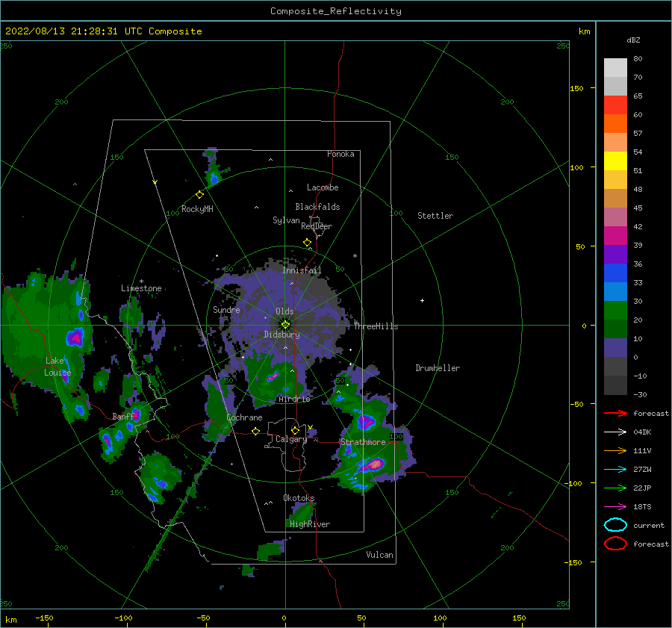The height and width of the screenshot is (628, 672).
Task: Click the cyan 27ZW arrow icon
Action: (x=615, y=470)
